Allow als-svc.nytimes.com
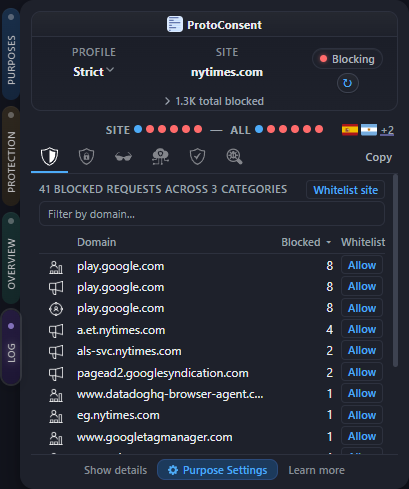 click(362, 350)
